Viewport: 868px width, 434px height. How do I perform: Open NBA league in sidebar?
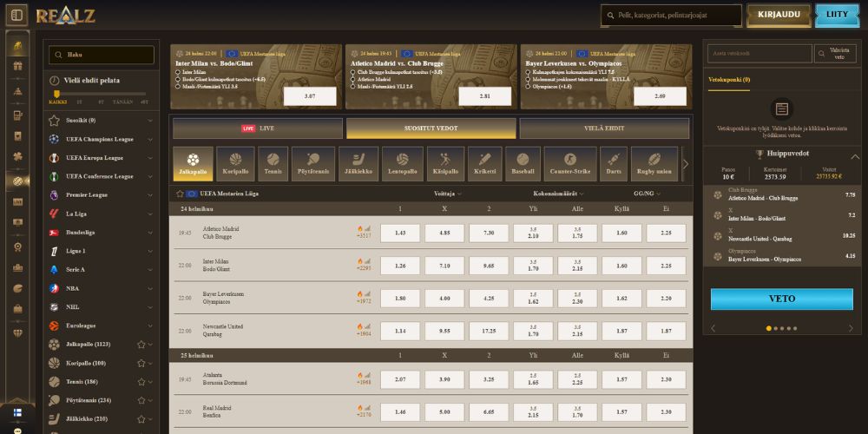click(x=102, y=288)
